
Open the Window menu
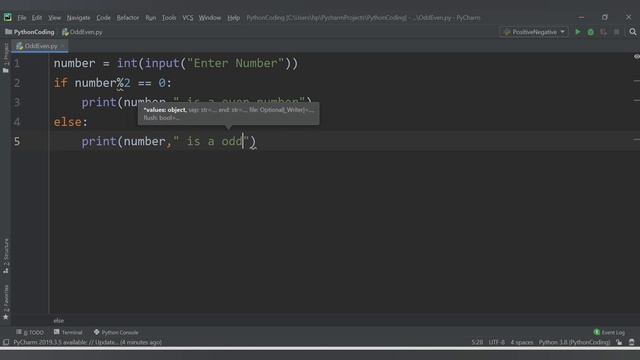[210, 18]
